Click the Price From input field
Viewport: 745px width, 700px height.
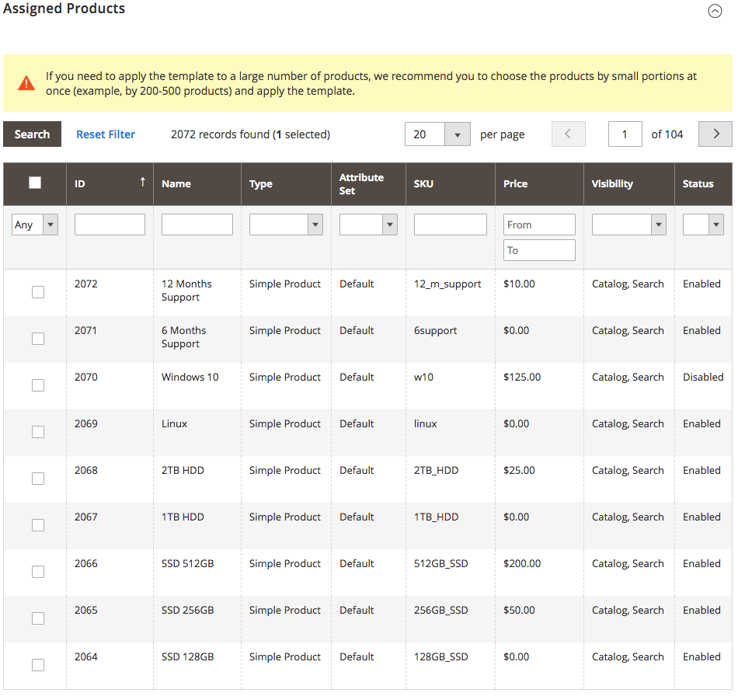click(539, 225)
